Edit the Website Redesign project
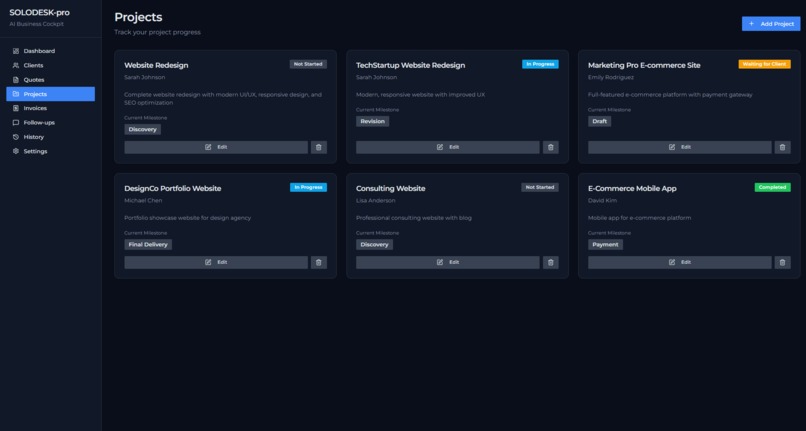Viewport: 806px width, 431px height. (216, 147)
